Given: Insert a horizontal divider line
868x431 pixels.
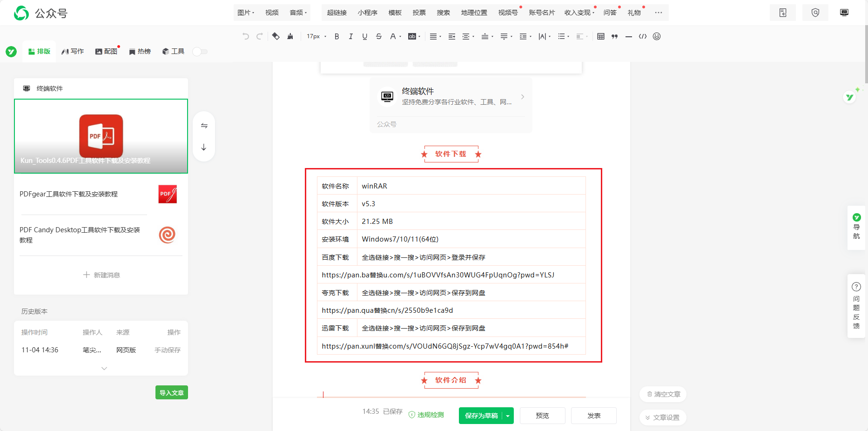Looking at the screenshot, I should pos(629,36).
